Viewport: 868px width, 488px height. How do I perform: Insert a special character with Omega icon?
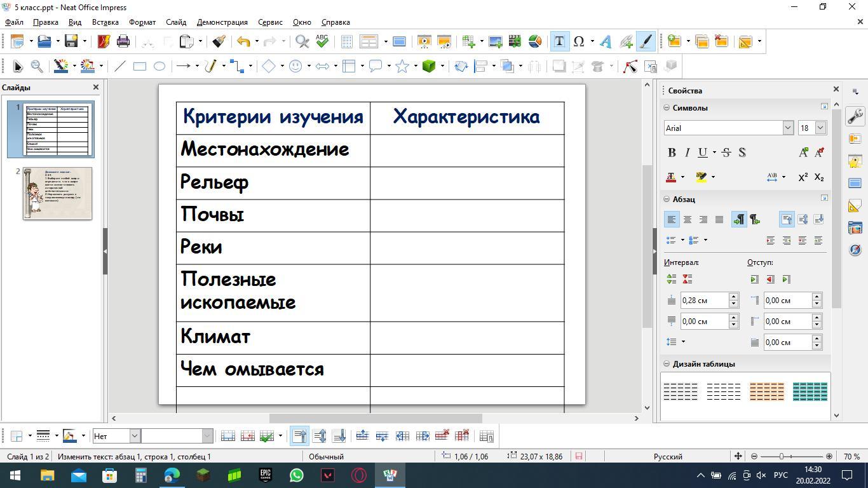[579, 42]
